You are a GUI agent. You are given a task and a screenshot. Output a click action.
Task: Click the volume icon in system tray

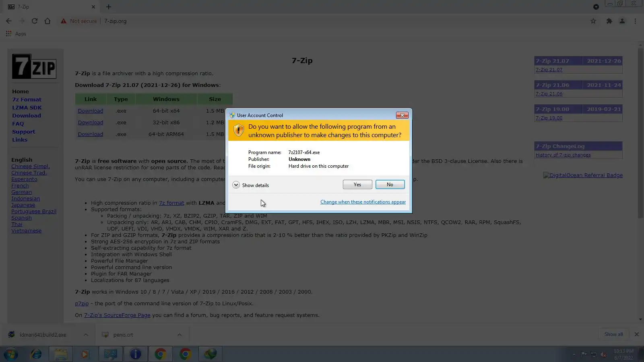click(x=603, y=354)
